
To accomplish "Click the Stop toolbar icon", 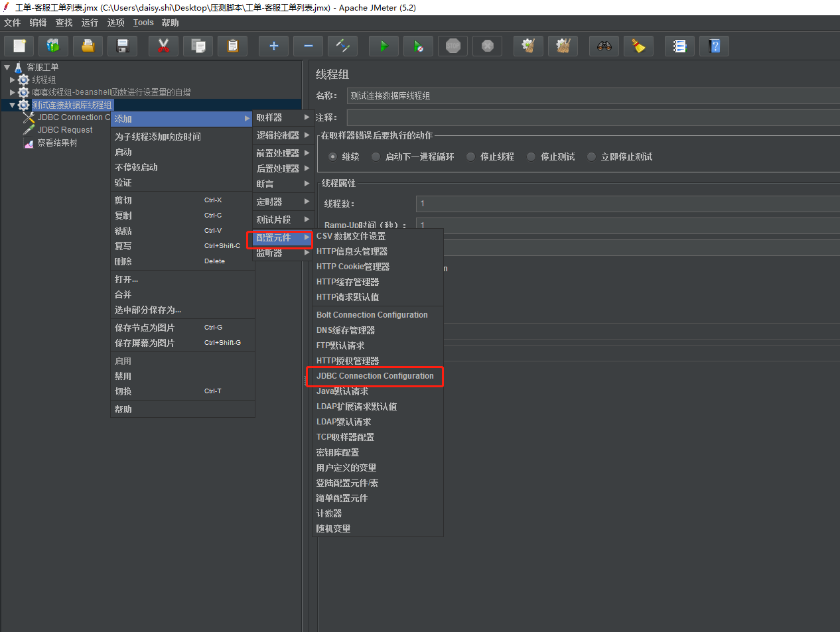I will [453, 46].
